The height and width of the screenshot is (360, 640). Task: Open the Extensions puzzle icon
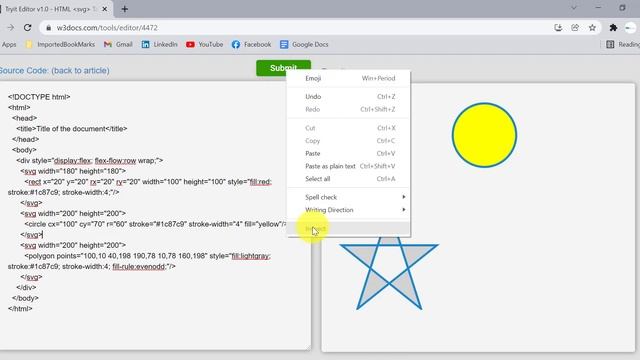[x=613, y=28]
